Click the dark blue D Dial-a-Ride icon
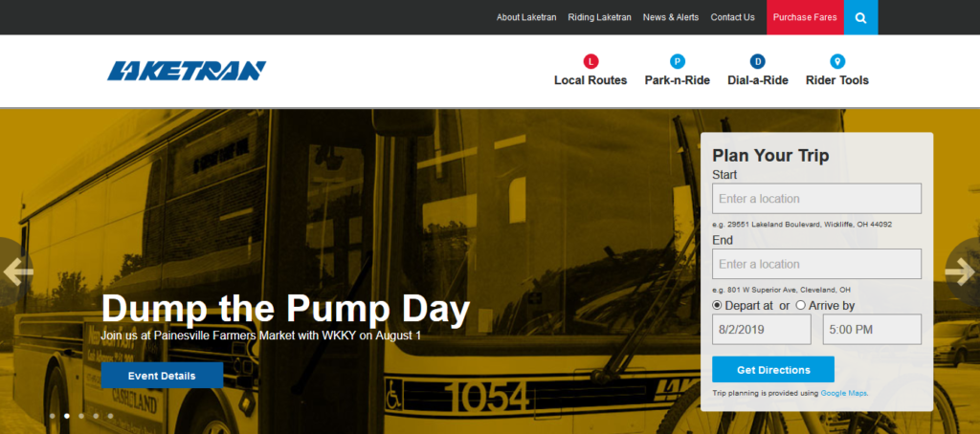The width and height of the screenshot is (980, 434). pos(758,61)
